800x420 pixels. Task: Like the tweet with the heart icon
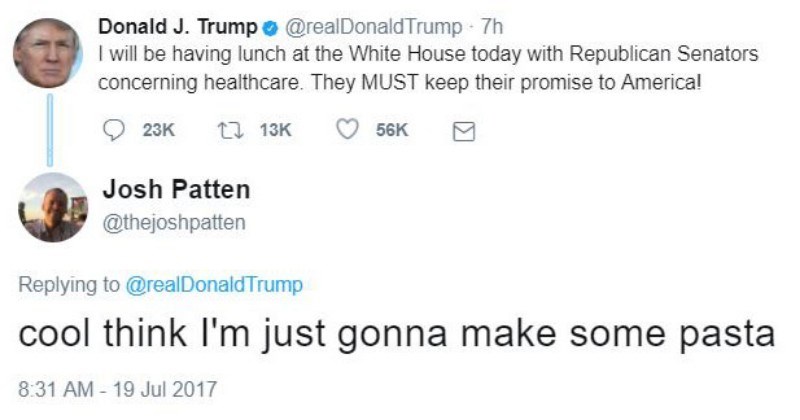(348, 130)
